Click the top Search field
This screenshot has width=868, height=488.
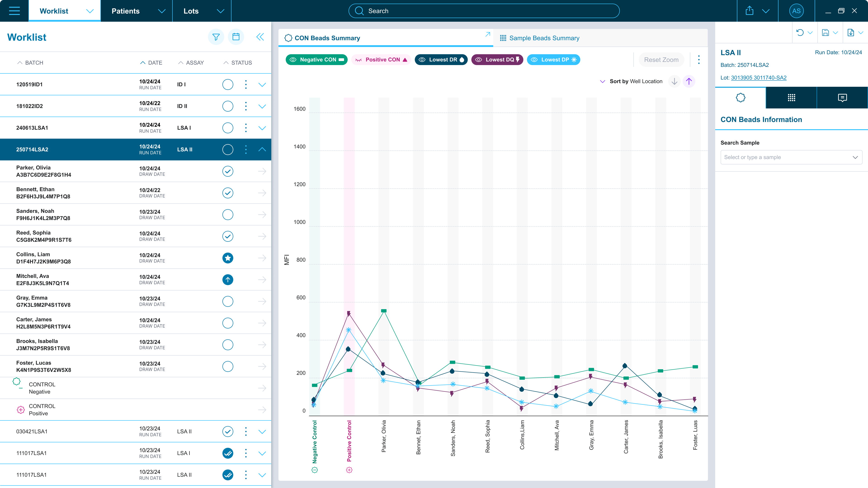point(484,11)
